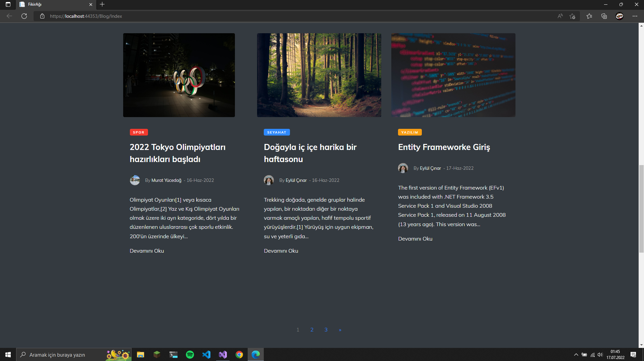644x361 pixels.
Task: Open Spotify from the taskbar
Action: pyautogui.click(x=190, y=355)
